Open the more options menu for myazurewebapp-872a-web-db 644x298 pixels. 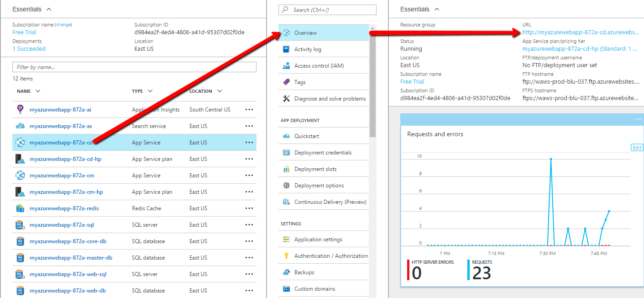coord(249,291)
